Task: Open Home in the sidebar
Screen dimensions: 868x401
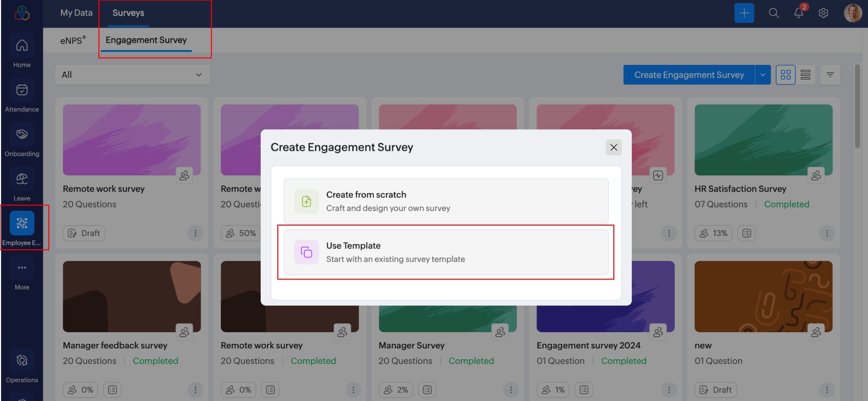Action: point(22,46)
